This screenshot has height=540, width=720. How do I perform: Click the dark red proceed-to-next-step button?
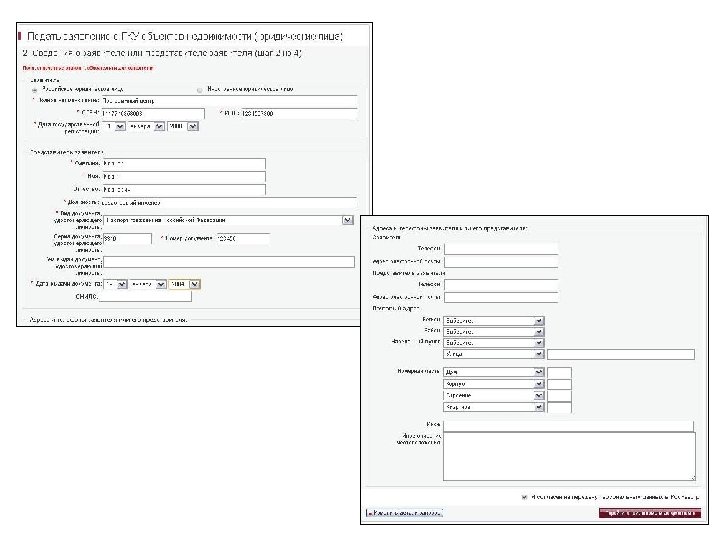pos(650,513)
